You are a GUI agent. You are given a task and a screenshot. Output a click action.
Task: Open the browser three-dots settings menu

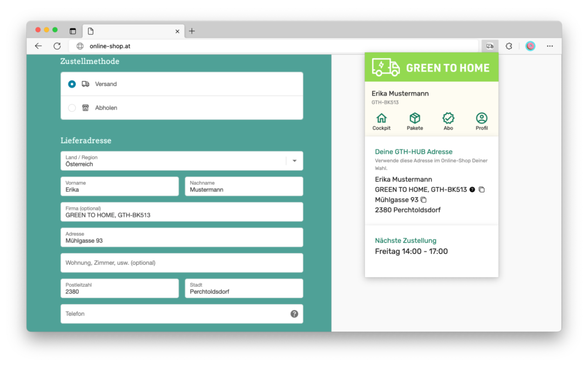click(x=550, y=46)
